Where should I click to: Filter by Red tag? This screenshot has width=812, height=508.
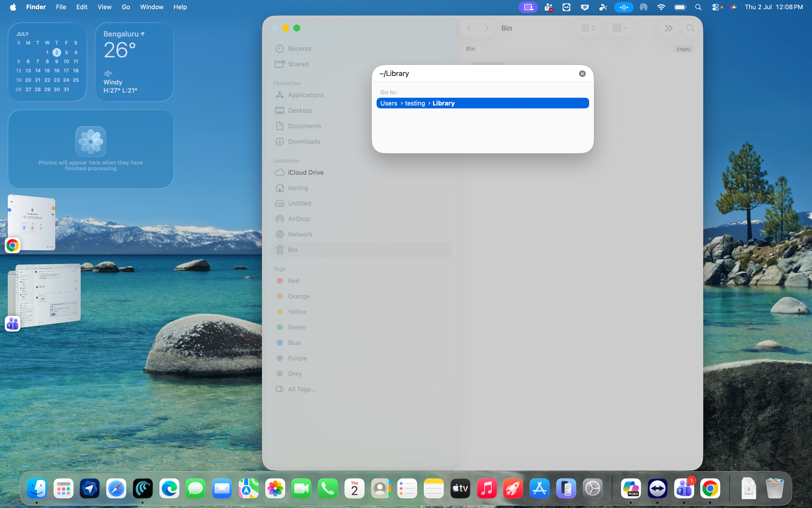361,281
